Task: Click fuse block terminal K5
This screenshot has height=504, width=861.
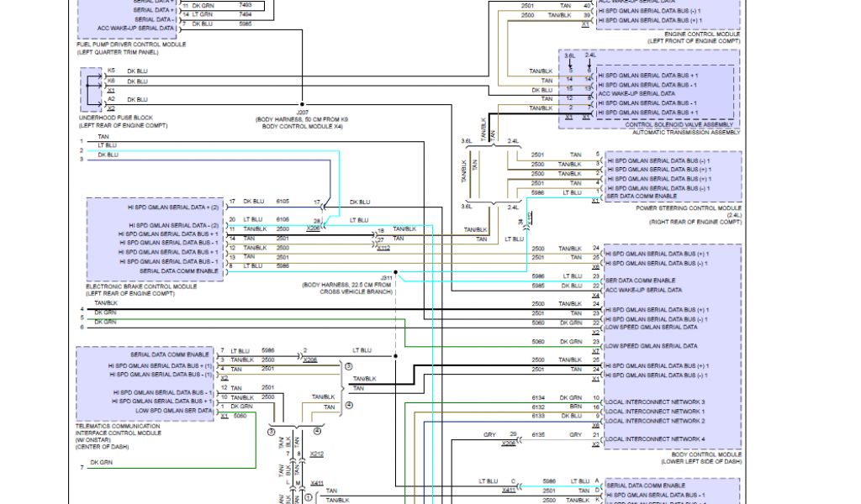Action: click(x=111, y=71)
